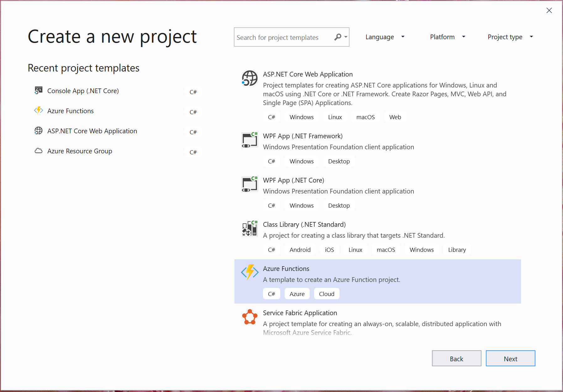Image resolution: width=563 pixels, height=392 pixels.
Task: Open the Project type filter dropdown
Action: (x=510, y=37)
